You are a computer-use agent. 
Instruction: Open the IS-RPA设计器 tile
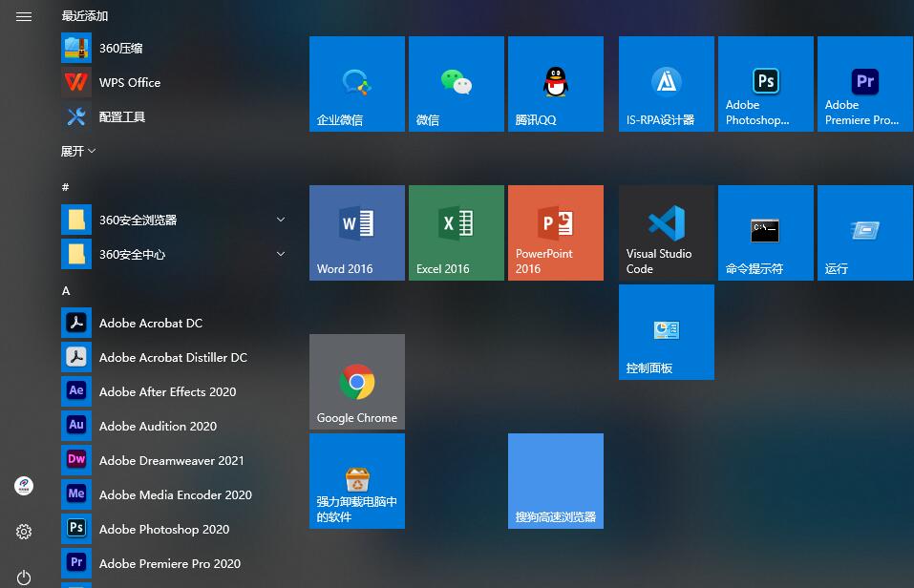coord(667,84)
